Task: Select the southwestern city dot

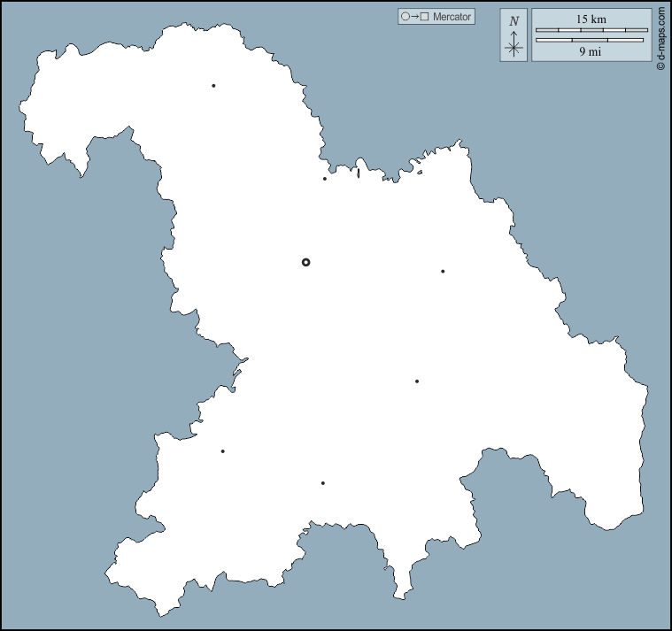Action: 222,451
